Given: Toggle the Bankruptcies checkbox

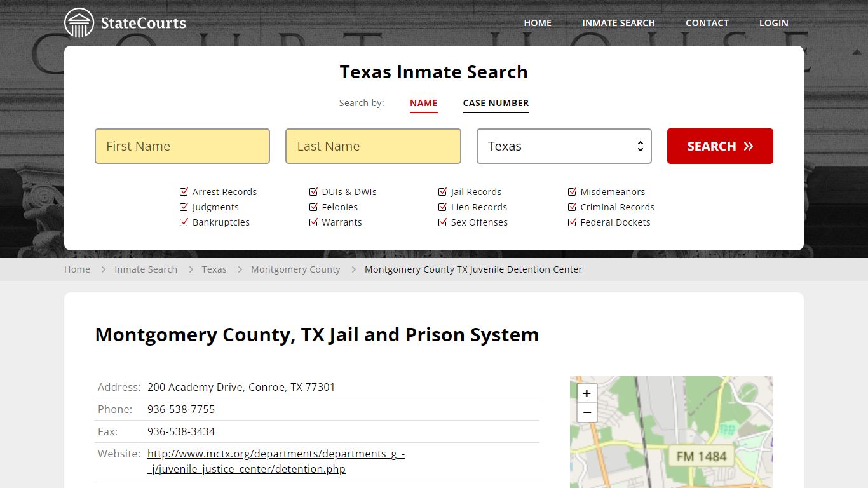Looking at the screenshot, I should (x=184, y=222).
